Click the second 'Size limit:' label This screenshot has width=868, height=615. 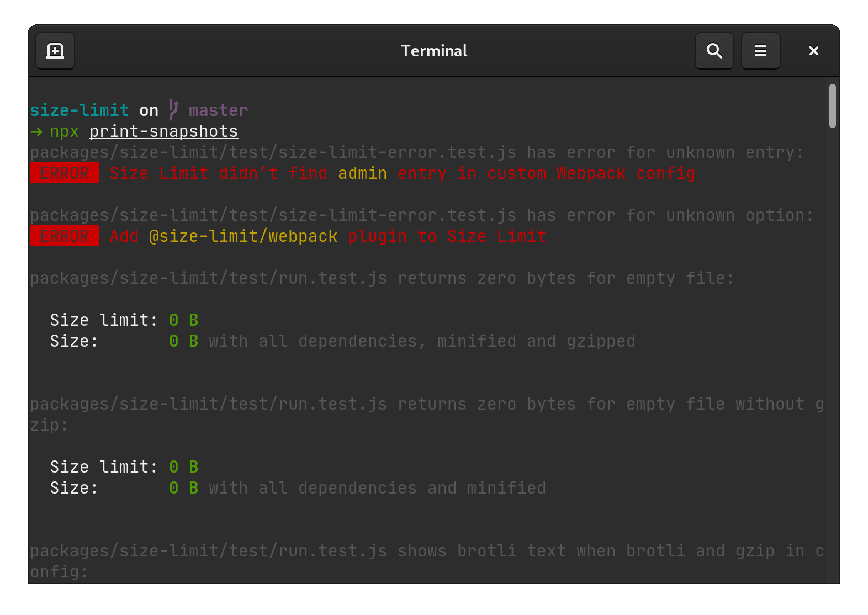104,467
